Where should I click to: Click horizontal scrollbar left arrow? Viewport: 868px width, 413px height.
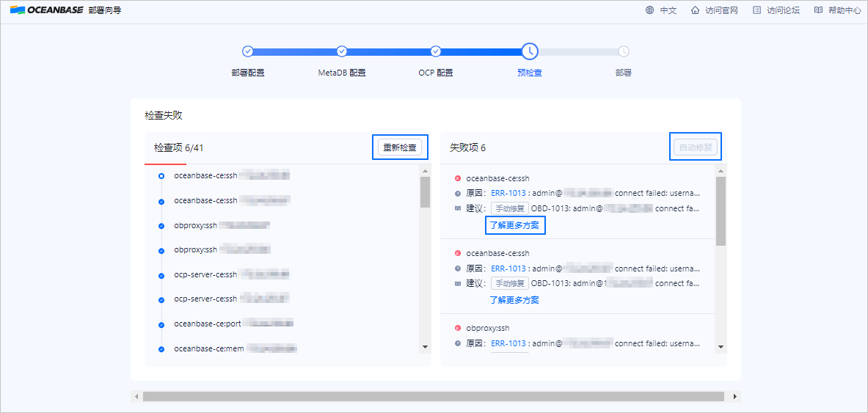click(x=136, y=396)
